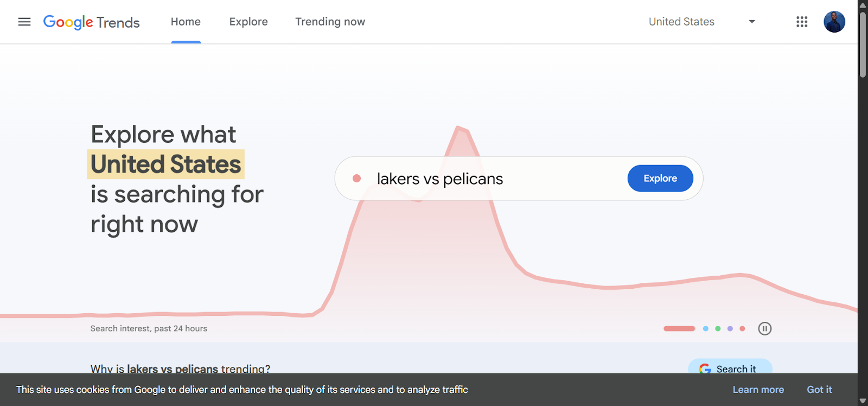Switch to the Explore tab
868x406 pixels.
[248, 21]
